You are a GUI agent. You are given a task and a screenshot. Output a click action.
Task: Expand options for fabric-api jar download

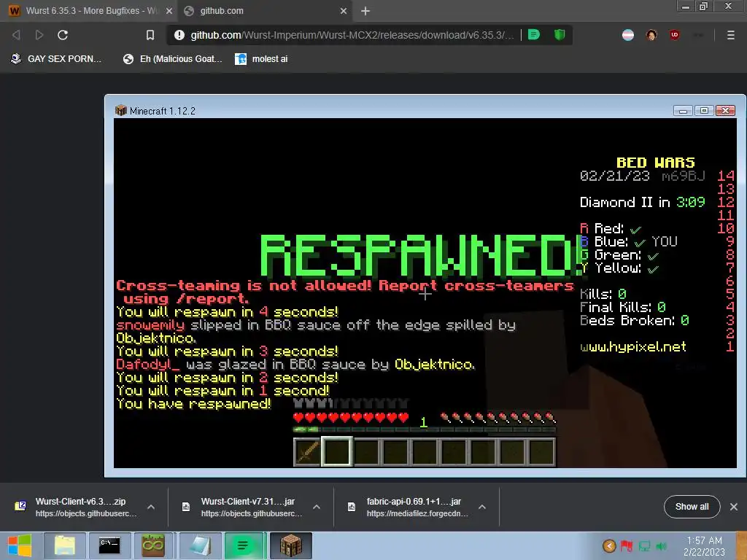click(x=482, y=507)
